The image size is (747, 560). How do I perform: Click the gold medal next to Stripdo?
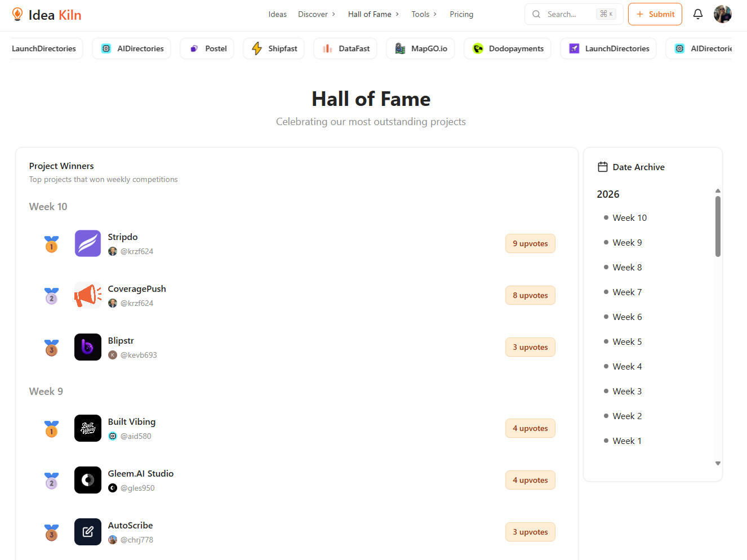[x=51, y=243]
